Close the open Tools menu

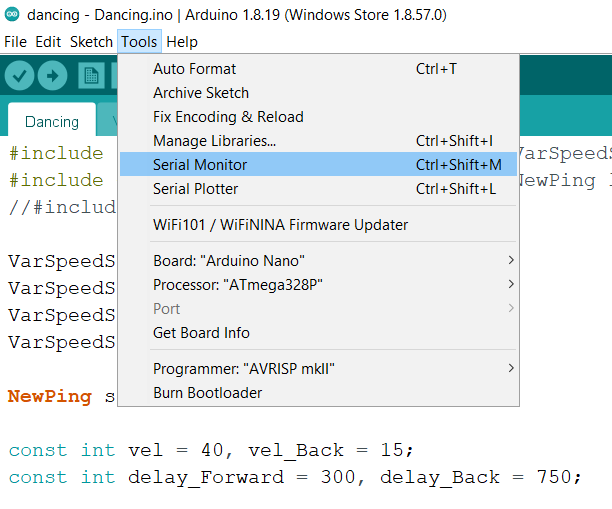click(x=139, y=42)
